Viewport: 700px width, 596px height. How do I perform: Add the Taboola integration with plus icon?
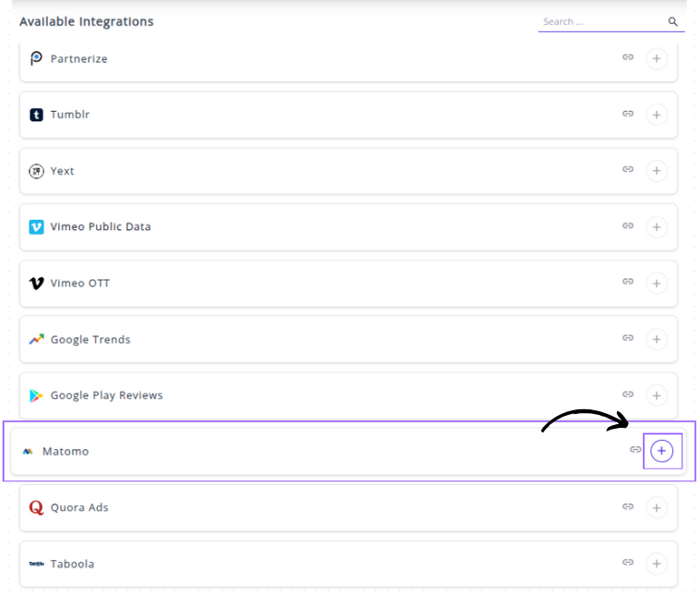pos(657,564)
